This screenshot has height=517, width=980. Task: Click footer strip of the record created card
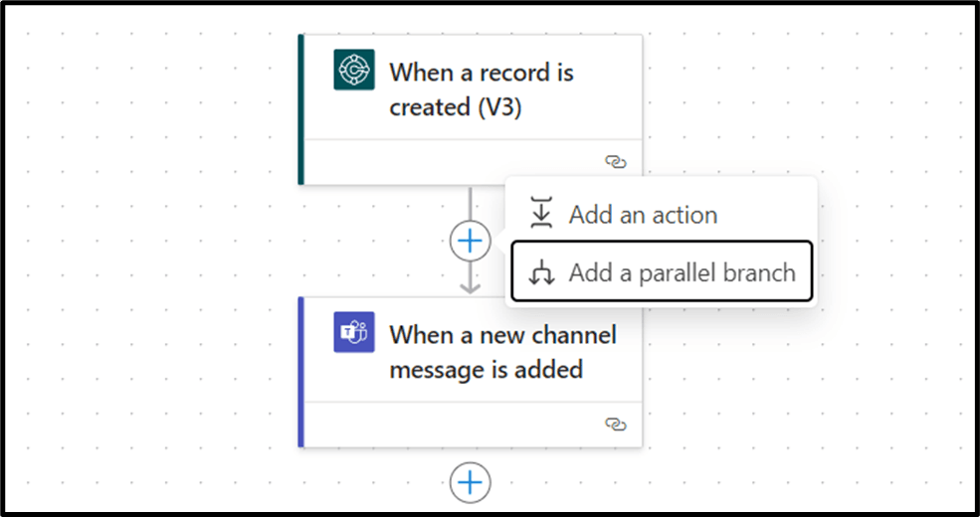click(x=448, y=162)
